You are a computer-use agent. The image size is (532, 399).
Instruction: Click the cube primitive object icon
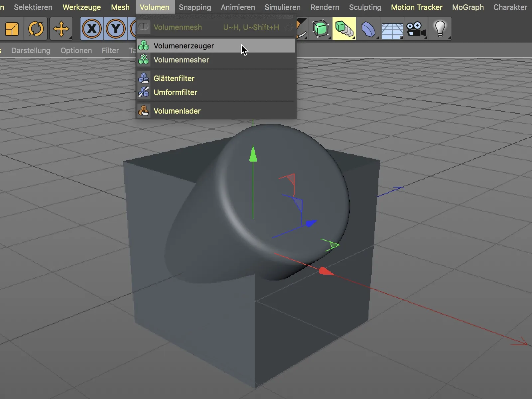pos(321,29)
